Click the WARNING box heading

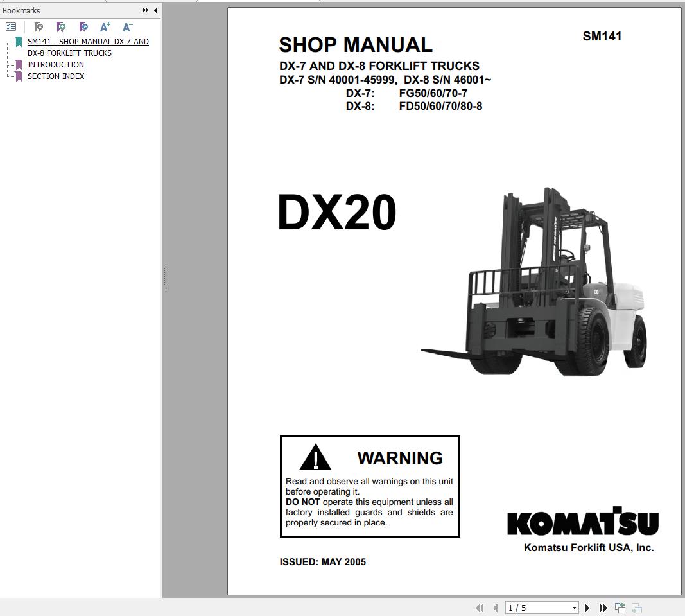[x=400, y=458]
